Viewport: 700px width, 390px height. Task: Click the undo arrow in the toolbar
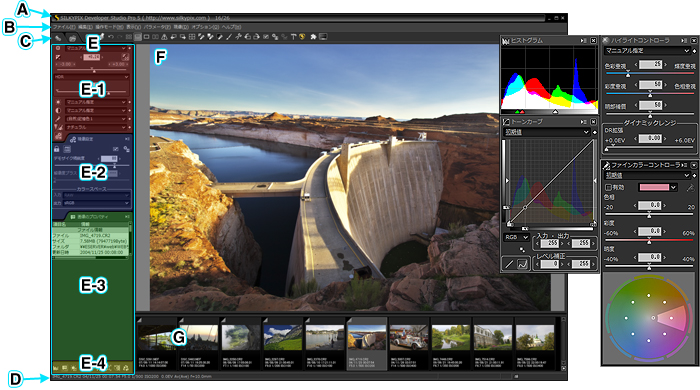(111, 37)
